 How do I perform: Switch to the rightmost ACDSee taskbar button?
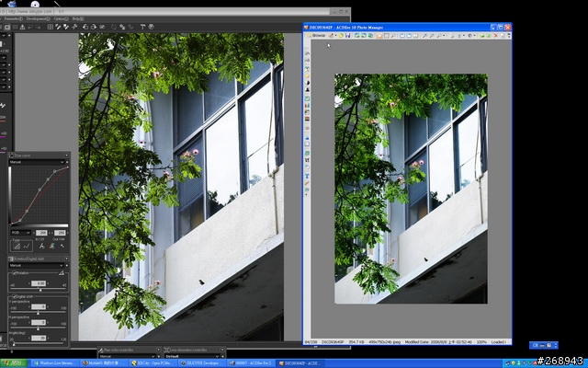(300, 363)
